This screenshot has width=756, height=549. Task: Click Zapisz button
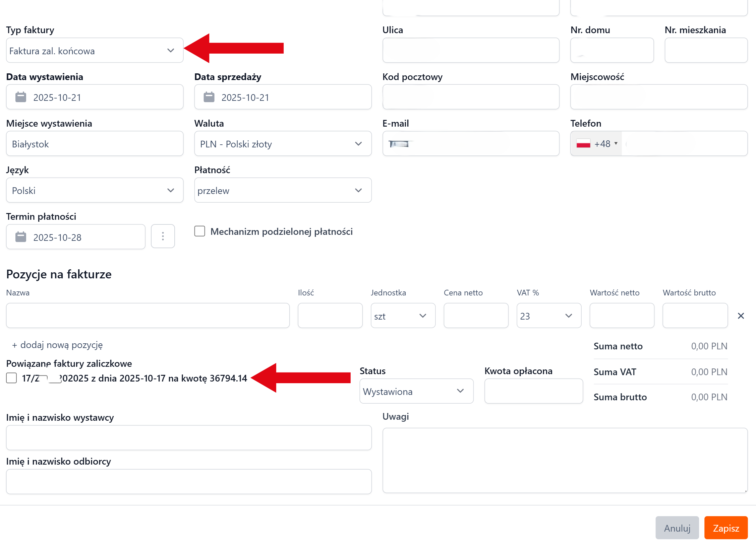pos(726,528)
